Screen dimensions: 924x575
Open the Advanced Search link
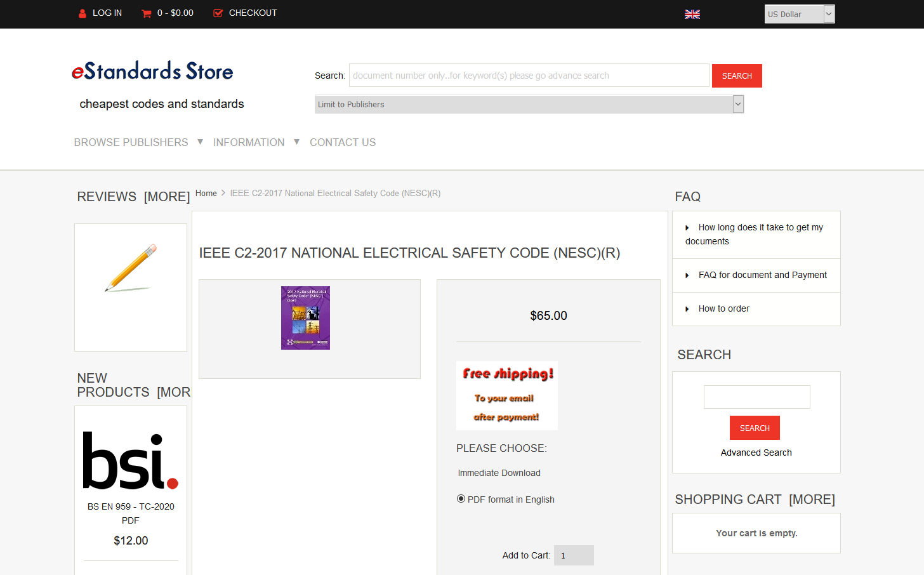coord(756,453)
